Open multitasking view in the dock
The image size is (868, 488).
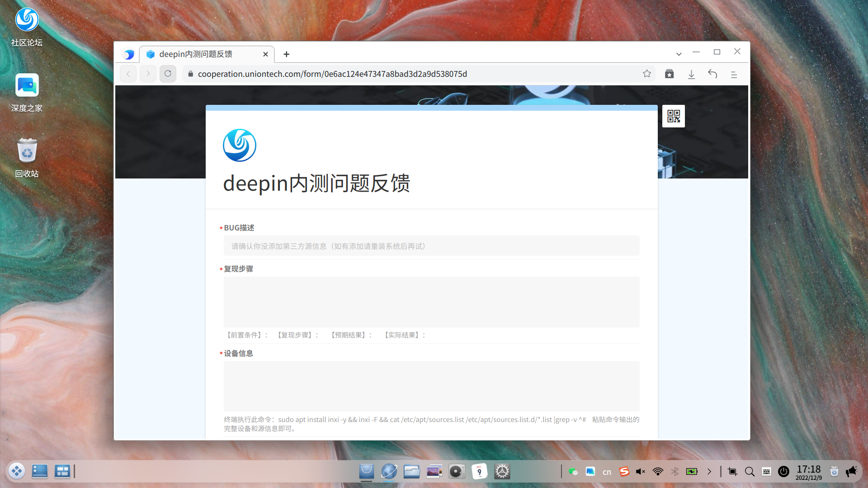pyautogui.click(x=62, y=471)
